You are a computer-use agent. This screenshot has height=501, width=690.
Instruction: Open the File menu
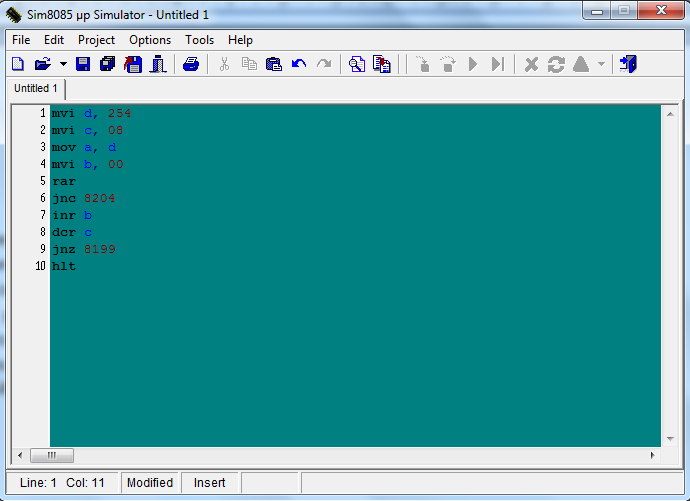click(21, 40)
